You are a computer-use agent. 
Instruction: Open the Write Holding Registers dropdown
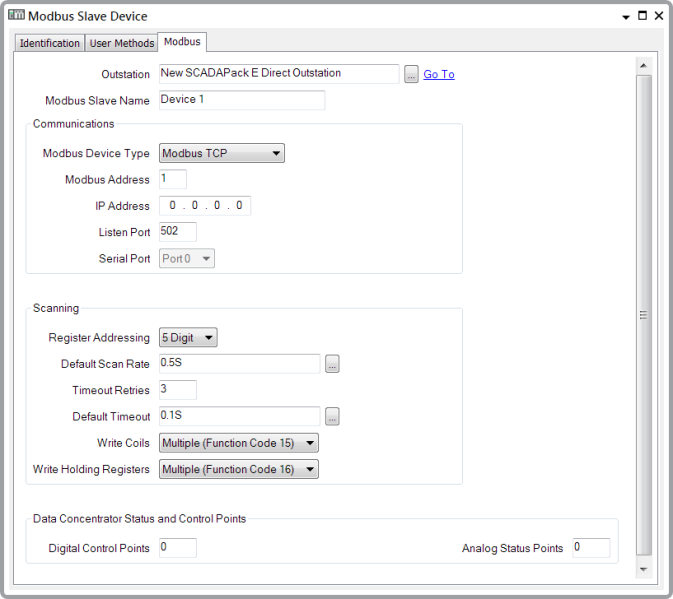click(x=238, y=469)
